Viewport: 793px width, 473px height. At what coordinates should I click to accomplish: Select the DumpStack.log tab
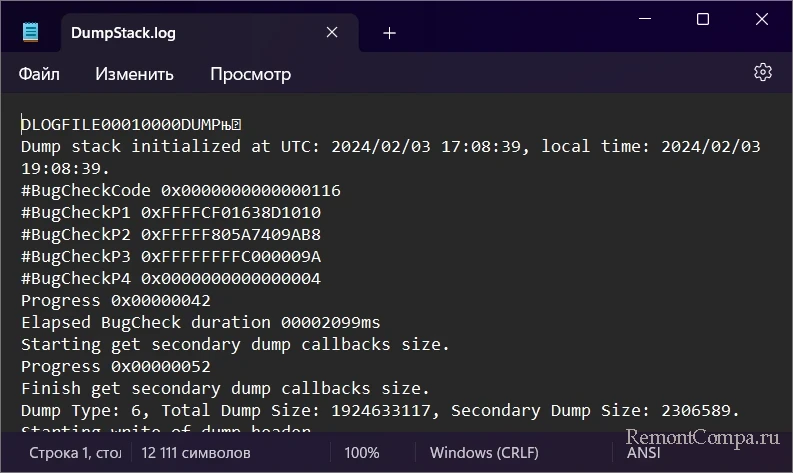pos(123,33)
